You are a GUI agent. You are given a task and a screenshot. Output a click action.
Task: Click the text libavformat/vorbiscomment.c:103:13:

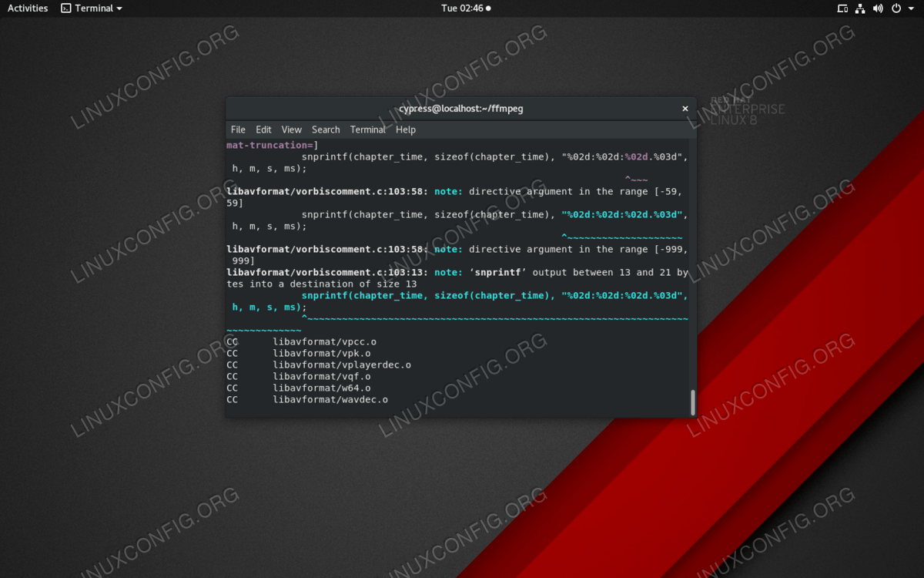click(327, 272)
